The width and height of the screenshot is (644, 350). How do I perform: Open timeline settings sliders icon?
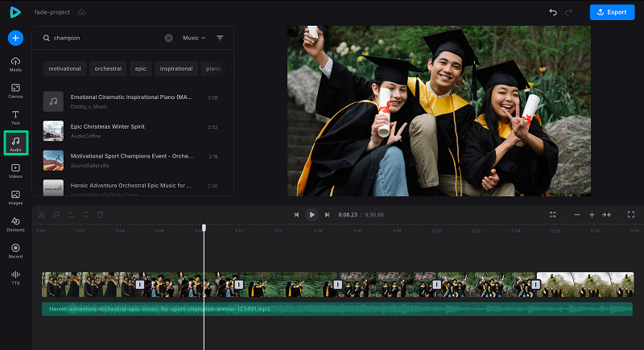(553, 215)
